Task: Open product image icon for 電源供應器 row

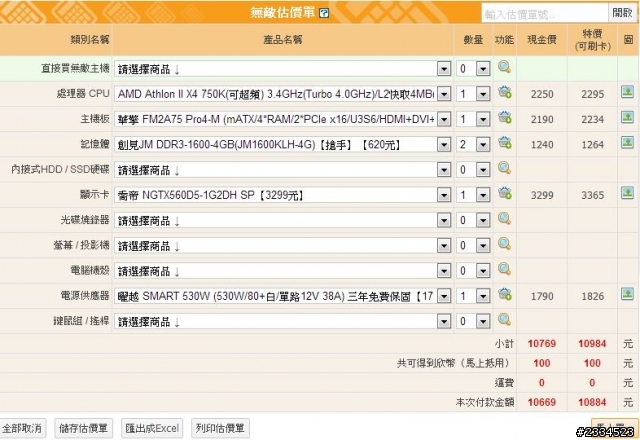Action: [627, 294]
